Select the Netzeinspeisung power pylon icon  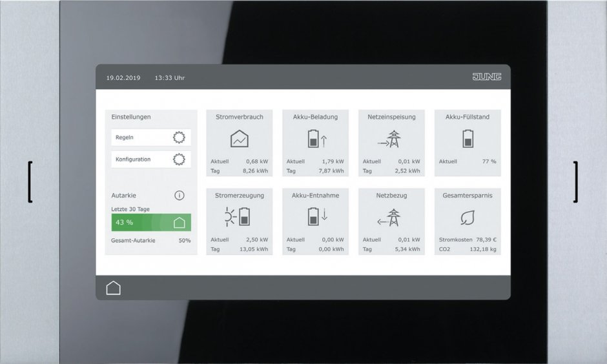(x=389, y=139)
